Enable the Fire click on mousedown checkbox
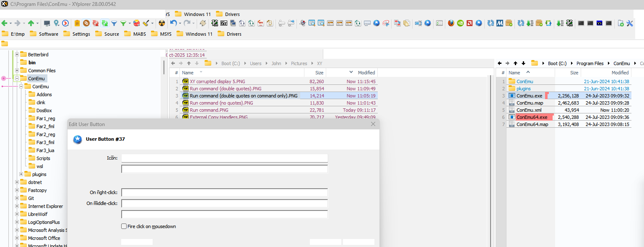This screenshot has width=644, height=247. (x=124, y=226)
